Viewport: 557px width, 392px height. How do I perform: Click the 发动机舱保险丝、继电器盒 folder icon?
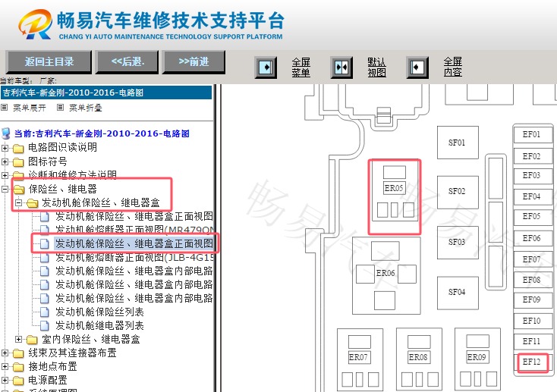click(x=33, y=202)
